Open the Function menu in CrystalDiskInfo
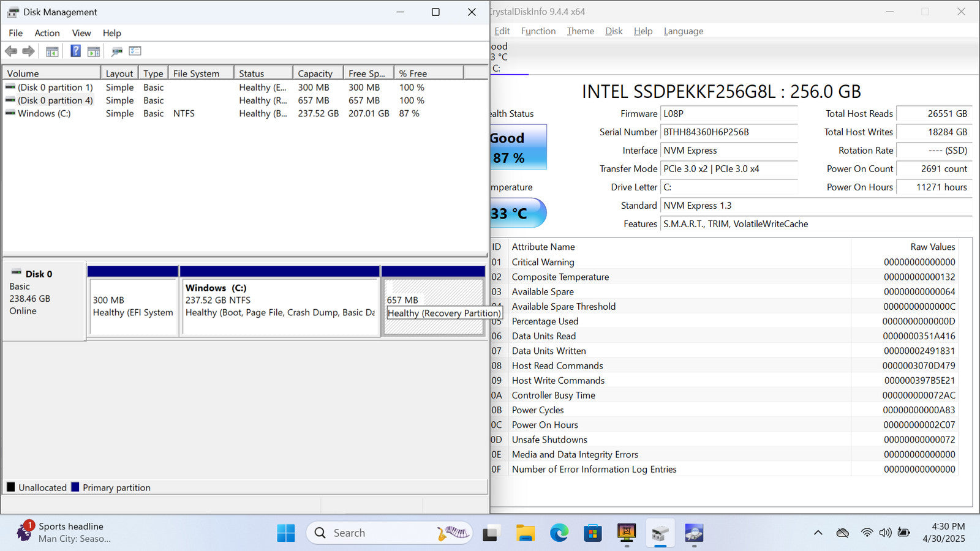This screenshot has height=551, width=980. pyautogui.click(x=538, y=31)
